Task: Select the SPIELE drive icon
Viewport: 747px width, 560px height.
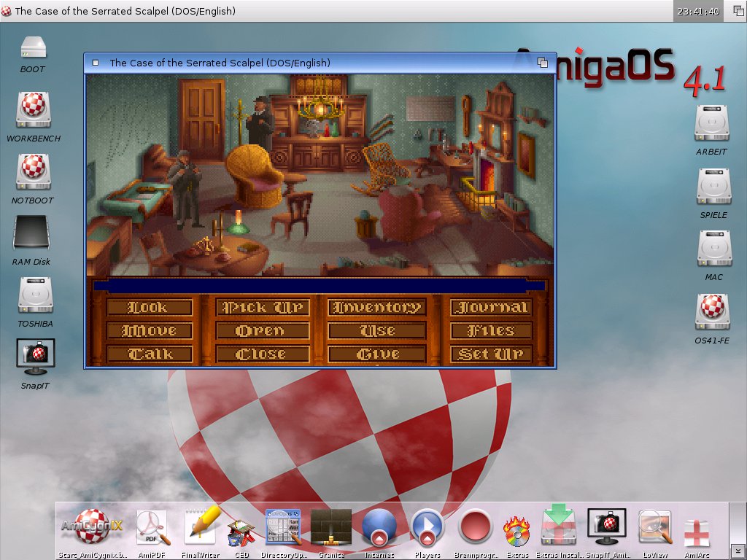Action: [713, 186]
